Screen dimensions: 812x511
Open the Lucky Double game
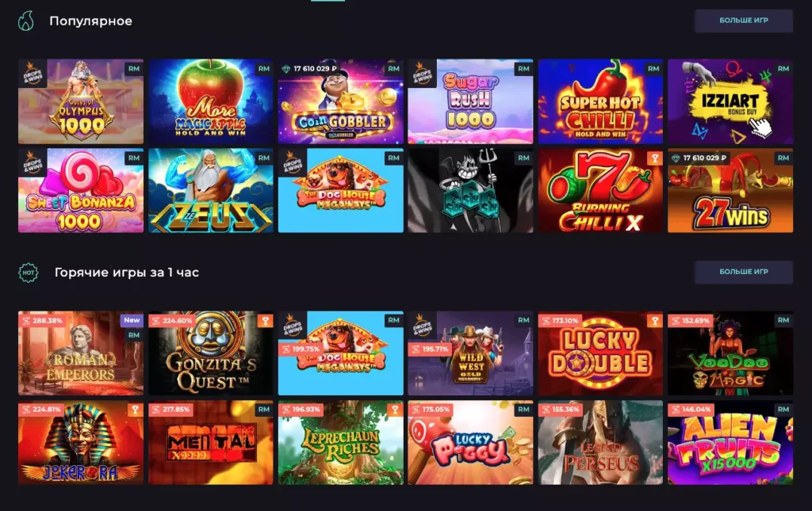coord(600,353)
